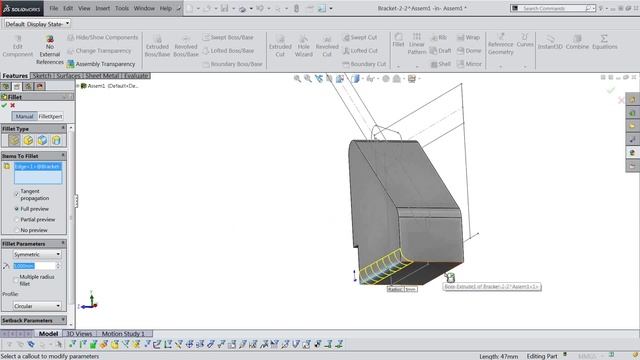Click the Hole Wizard button

304,46
